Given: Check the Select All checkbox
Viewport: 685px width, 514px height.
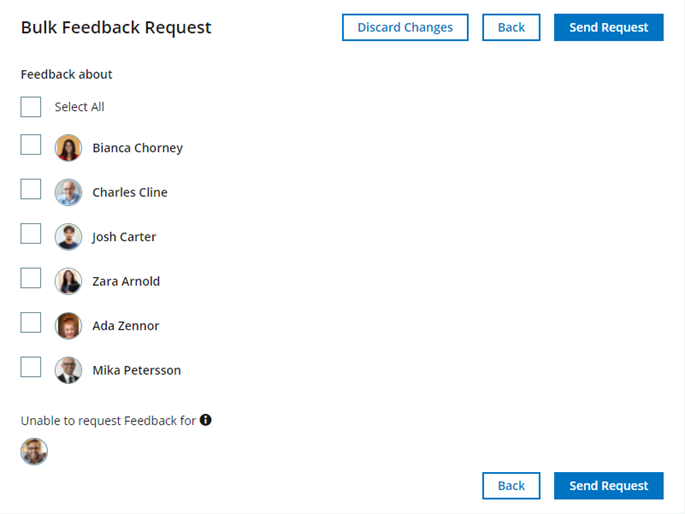Looking at the screenshot, I should click(x=31, y=107).
